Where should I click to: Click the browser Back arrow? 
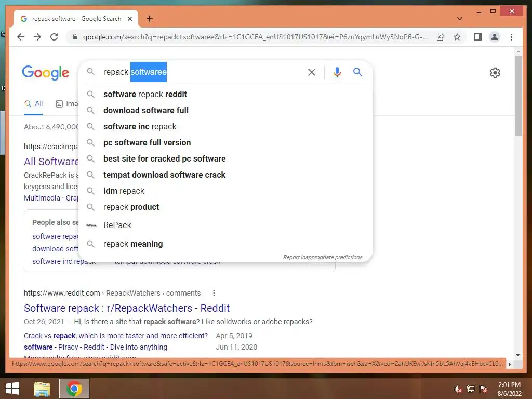(x=21, y=37)
